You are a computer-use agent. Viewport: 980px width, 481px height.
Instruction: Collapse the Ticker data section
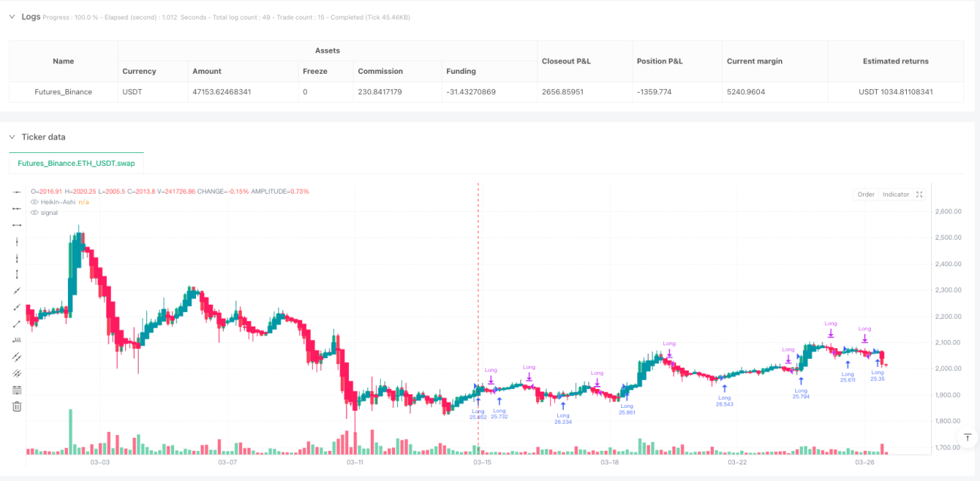[12, 137]
